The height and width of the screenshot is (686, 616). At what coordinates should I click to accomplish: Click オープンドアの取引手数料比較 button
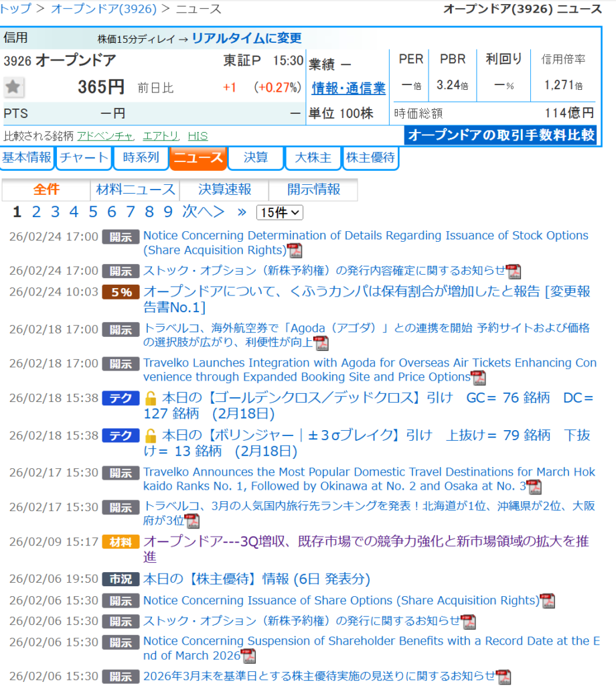point(501,135)
